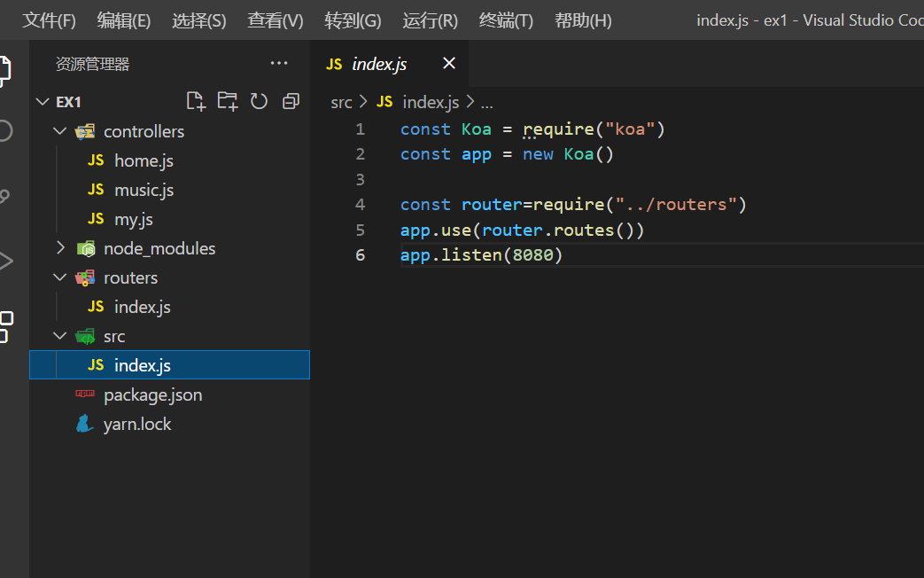This screenshot has width=924, height=578.
Task: Open the 查看(V) menu
Action: click(276, 20)
